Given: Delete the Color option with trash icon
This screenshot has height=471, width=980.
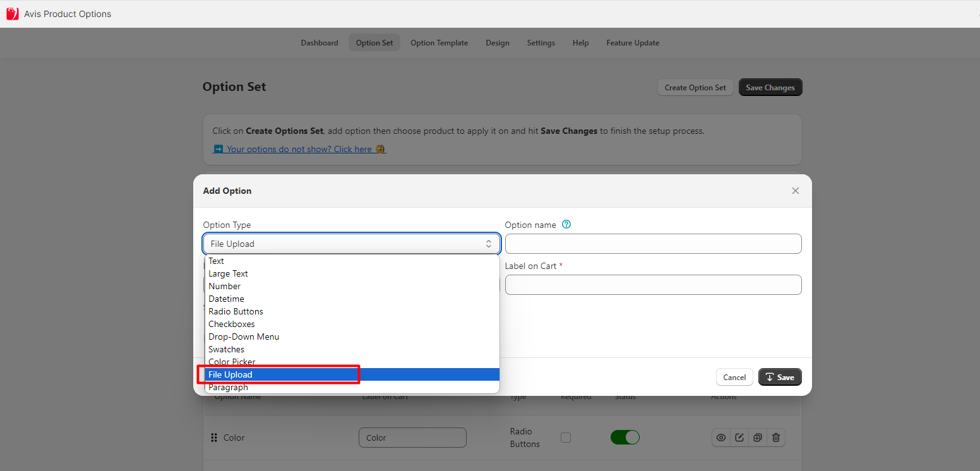Looking at the screenshot, I should pyautogui.click(x=776, y=438).
